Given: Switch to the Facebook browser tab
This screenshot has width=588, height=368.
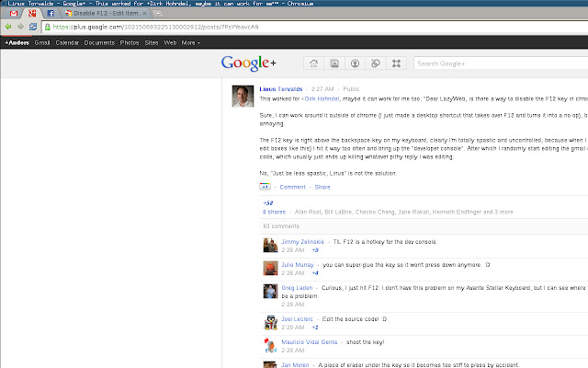Looking at the screenshot, I should [51, 14].
